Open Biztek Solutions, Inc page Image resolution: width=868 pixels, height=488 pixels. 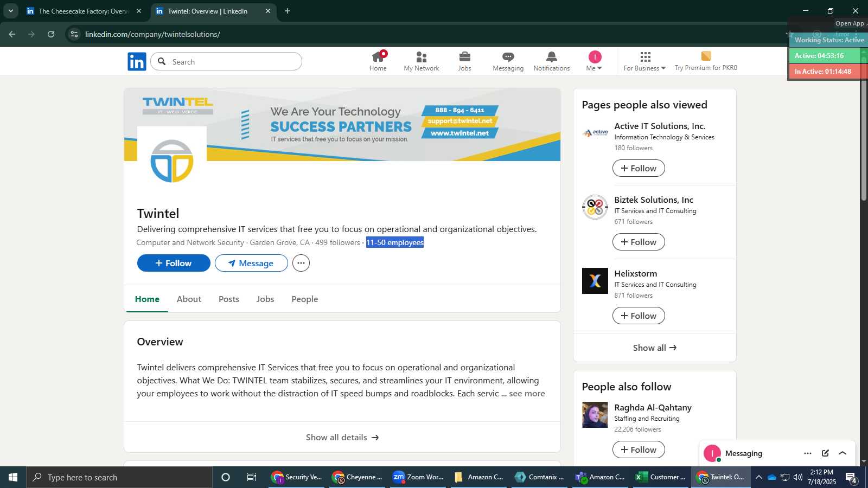point(654,200)
